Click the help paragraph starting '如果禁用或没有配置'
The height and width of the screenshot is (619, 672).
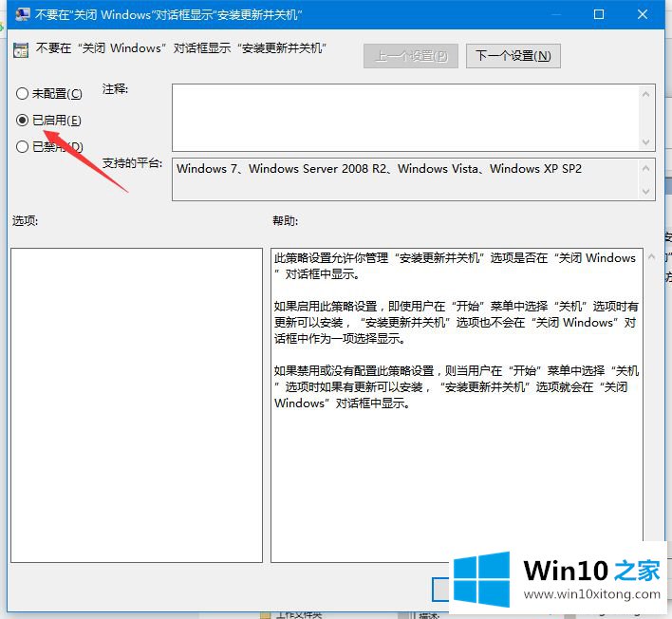click(457, 386)
